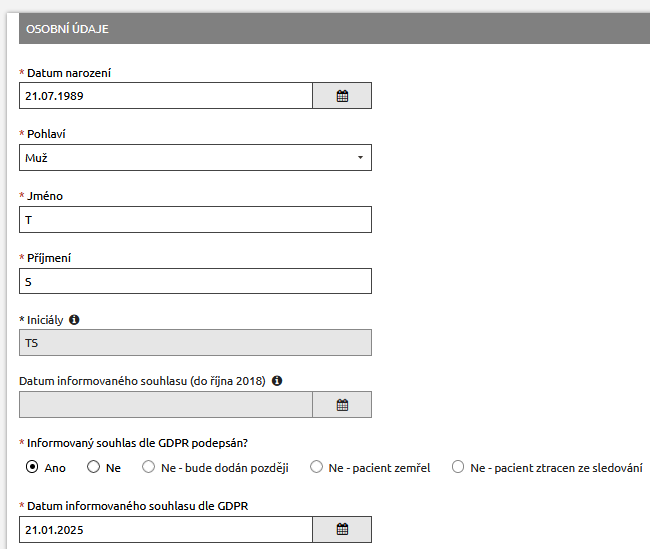Viewport: 650px width, 549px height.
Task: Choose 'Ne - bude dodán později' option
Action: point(149,467)
